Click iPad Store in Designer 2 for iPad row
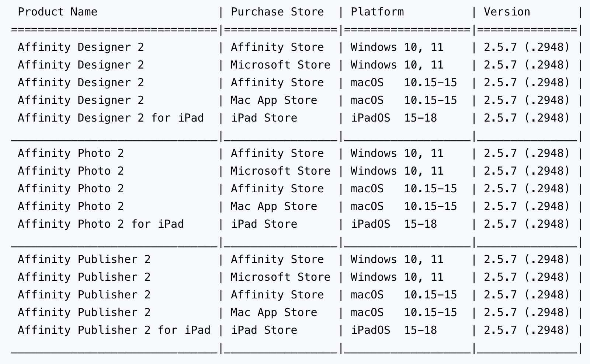Viewport: 590px width, 364px height. pos(264,118)
